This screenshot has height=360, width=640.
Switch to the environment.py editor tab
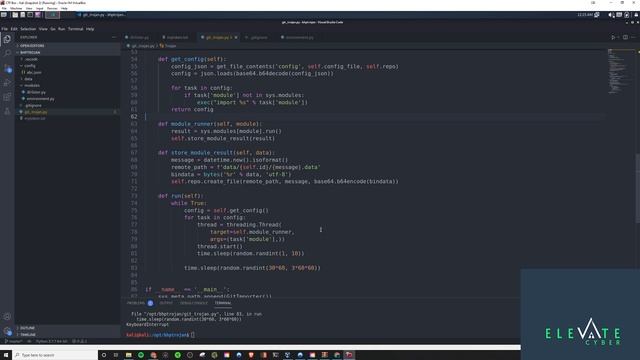point(299,38)
